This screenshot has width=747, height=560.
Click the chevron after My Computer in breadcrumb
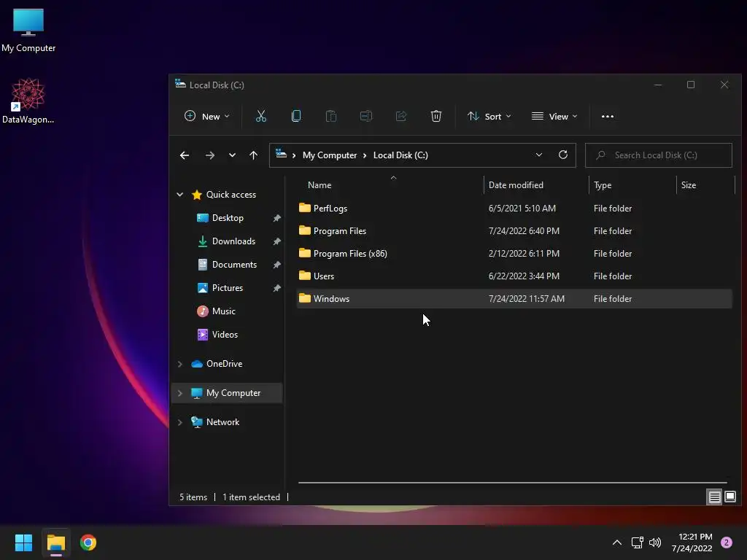pyautogui.click(x=365, y=155)
